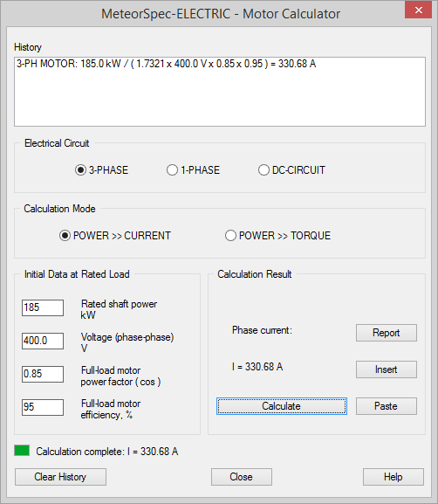Click the phase-phase voltage input field
The image size is (438, 504).
point(43,341)
